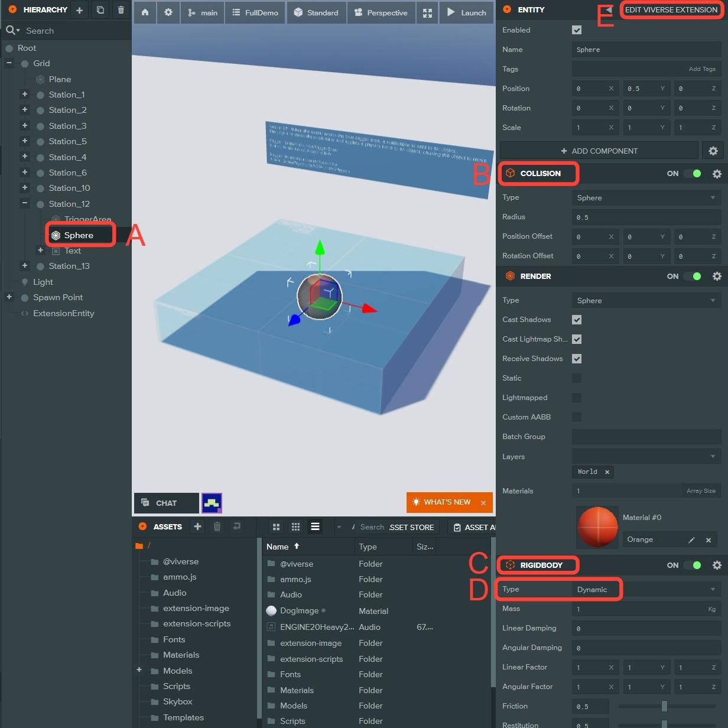Switch assets panel to list view icon
728x728 pixels.
point(315,526)
